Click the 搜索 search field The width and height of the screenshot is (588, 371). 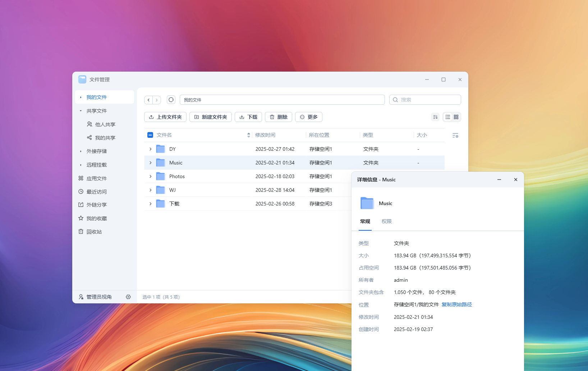point(425,100)
